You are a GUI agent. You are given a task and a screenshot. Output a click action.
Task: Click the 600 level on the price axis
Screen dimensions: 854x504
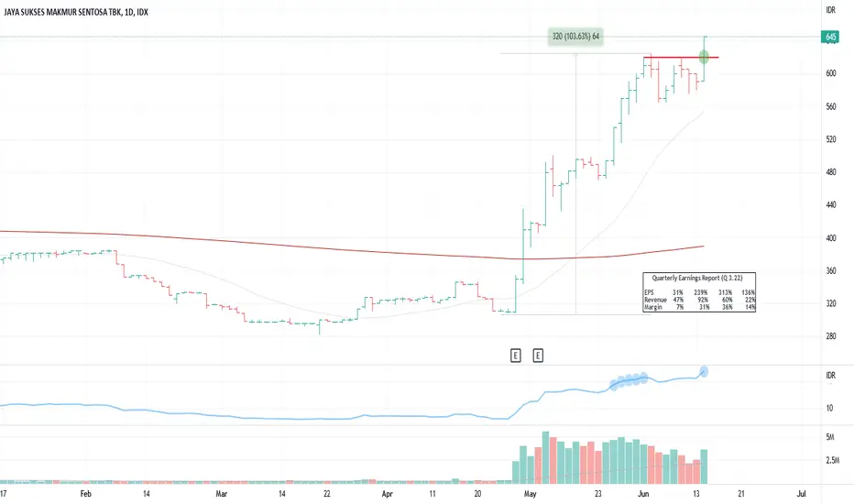point(830,73)
